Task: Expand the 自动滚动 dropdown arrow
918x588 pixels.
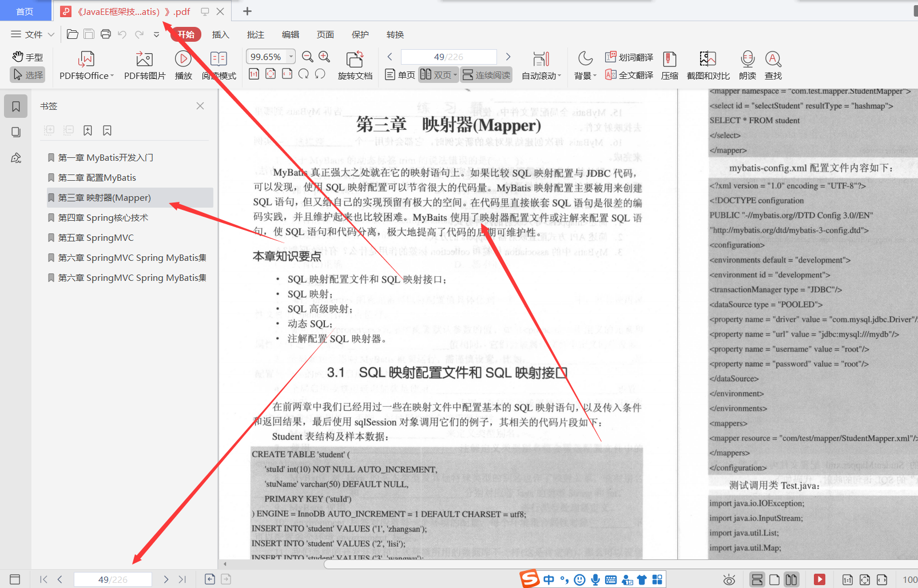Action: tap(559, 76)
